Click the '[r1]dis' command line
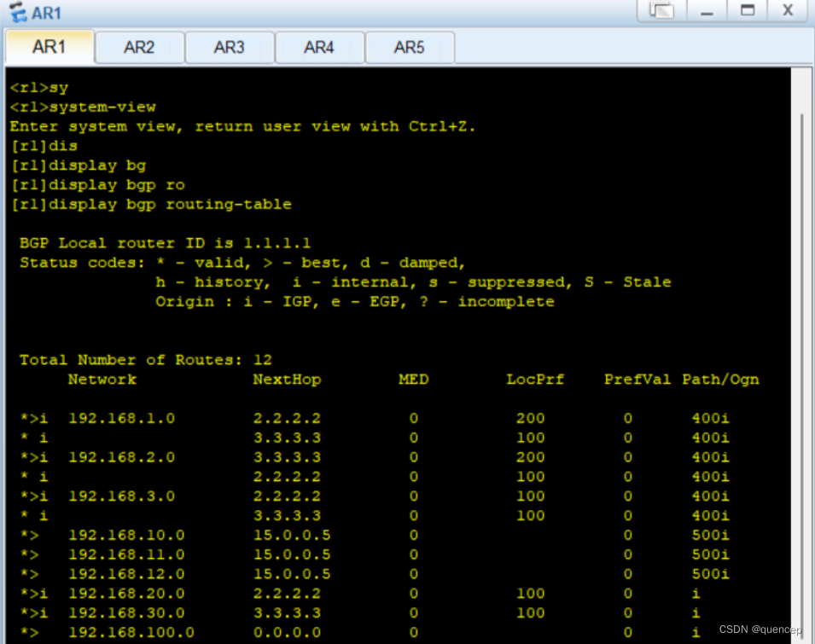Screen dimensions: 815x644 44,146
